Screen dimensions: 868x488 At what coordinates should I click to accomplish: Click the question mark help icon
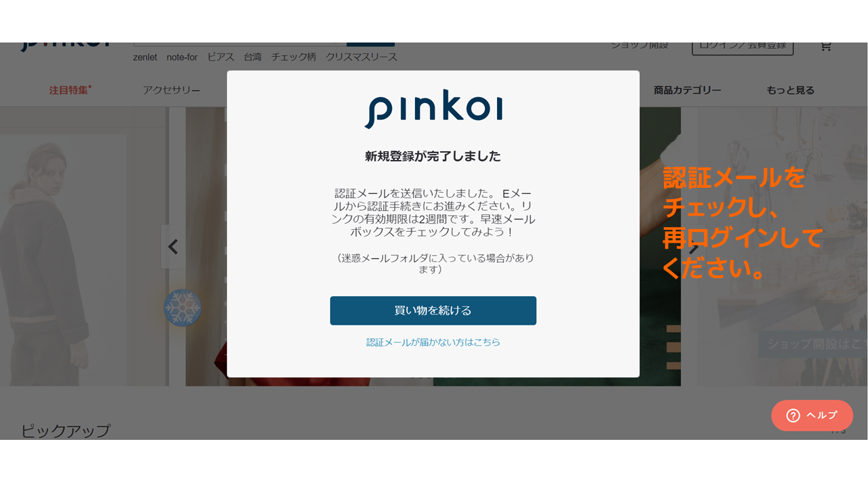pos(793,415)
